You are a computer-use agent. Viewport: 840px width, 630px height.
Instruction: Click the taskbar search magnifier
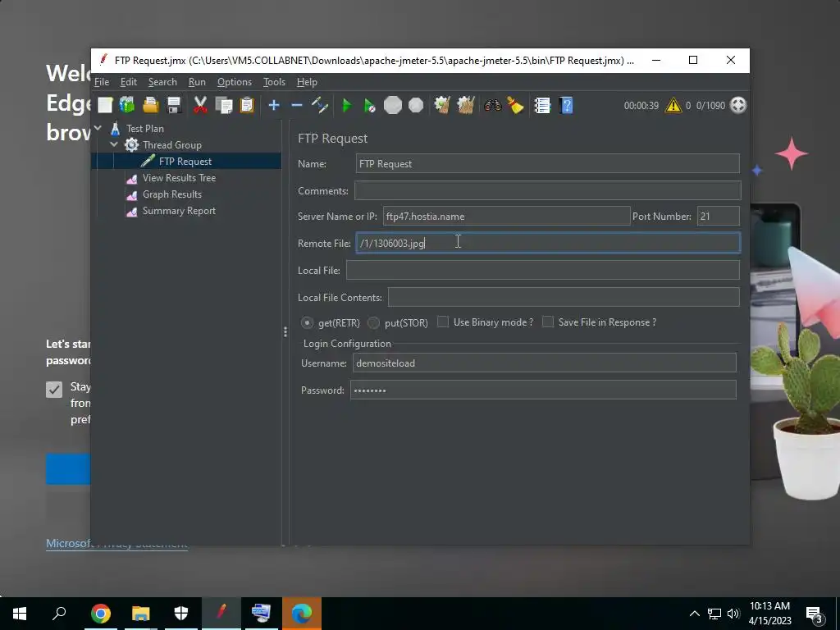[59, 614]
